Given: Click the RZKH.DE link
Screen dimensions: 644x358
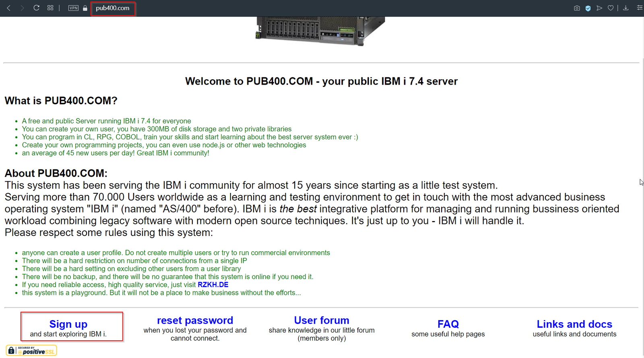Looking at the screenshot, I should [x=213, y=285].
